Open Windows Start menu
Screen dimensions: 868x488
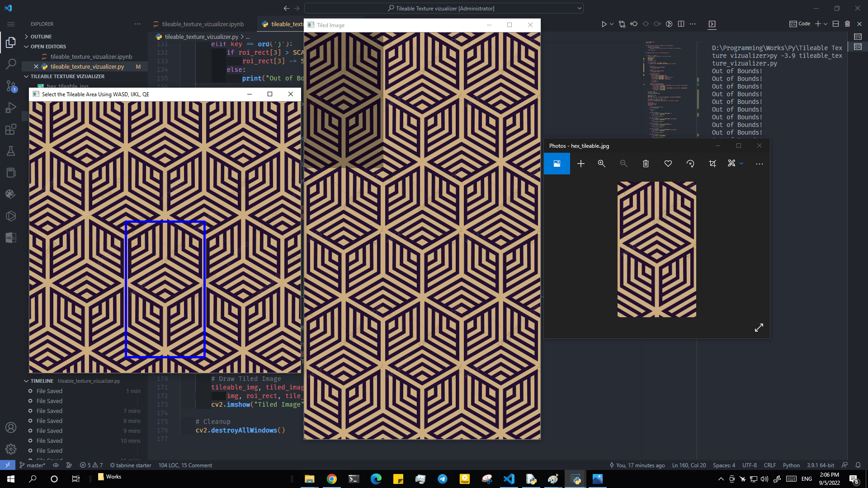(11, 479)
